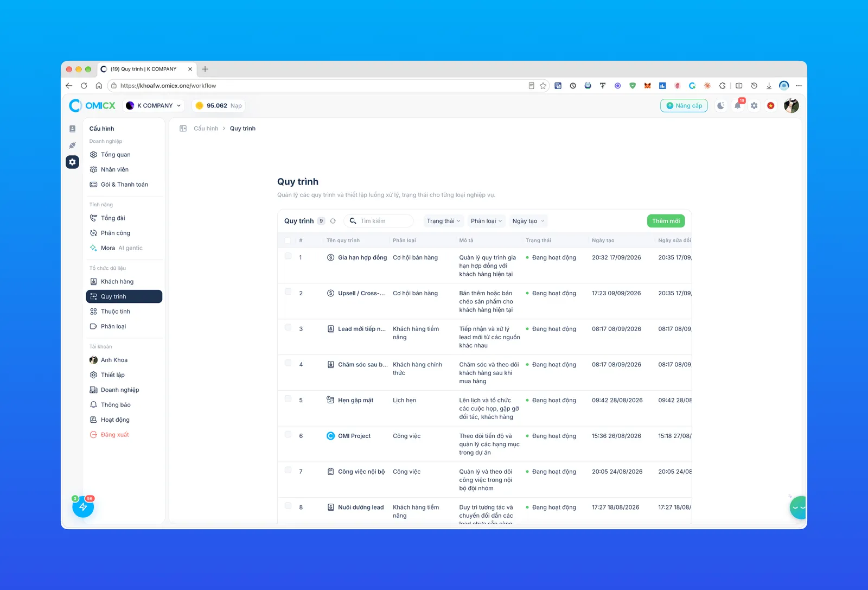Toggle dark mode moon icon
The image size is (868, 590).
point(720,106)
